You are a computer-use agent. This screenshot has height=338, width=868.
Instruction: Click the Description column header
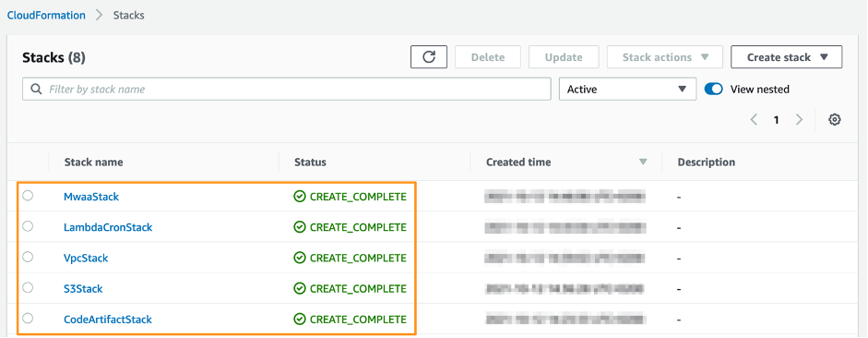707,163
